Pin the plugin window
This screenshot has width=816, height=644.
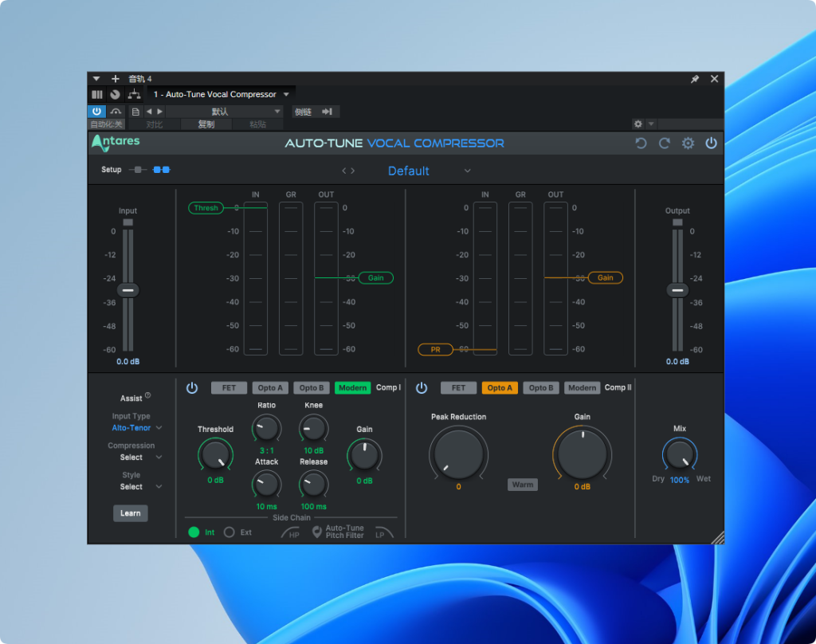pyautogui.click(x=695, y=79)
